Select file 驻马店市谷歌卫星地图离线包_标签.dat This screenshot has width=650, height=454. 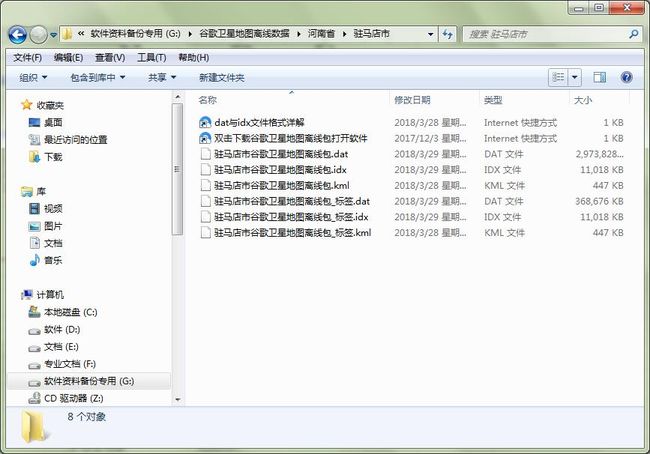click(292, 202)
